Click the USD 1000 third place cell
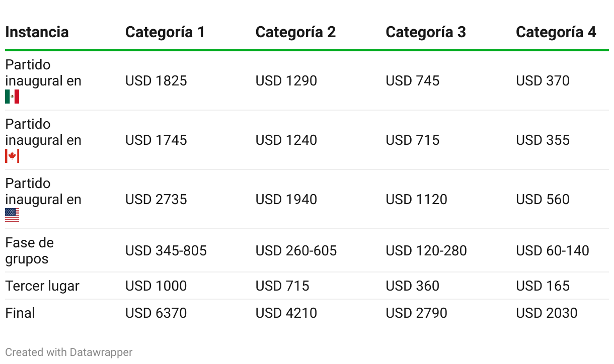This screenshot has height=364, width=614. click(156, 286)
